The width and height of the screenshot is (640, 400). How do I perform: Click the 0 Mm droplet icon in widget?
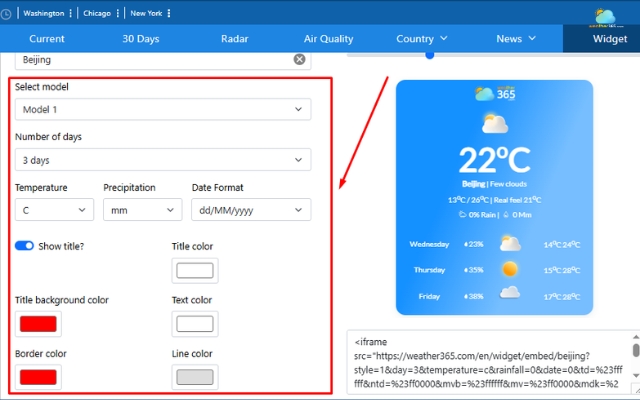[506, 214]
